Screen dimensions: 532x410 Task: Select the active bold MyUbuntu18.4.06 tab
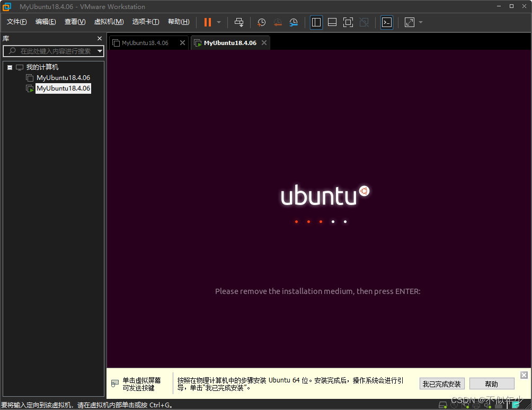tap(230, 43)
